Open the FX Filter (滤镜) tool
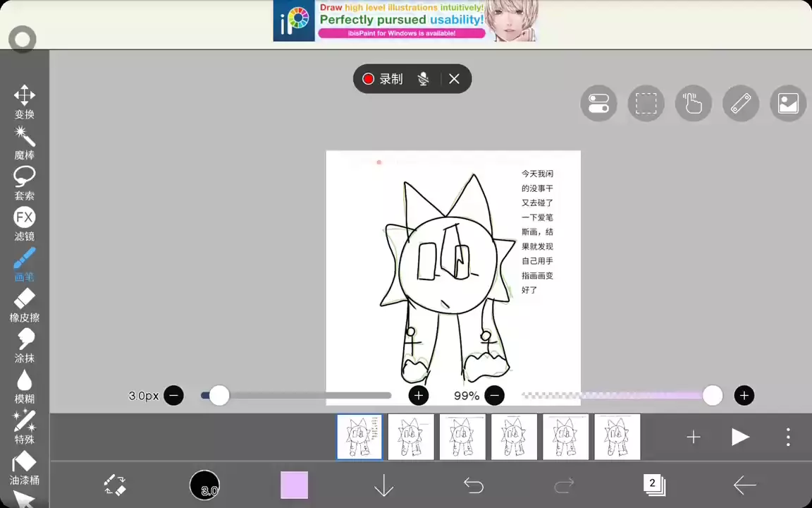 coord(24,223)
